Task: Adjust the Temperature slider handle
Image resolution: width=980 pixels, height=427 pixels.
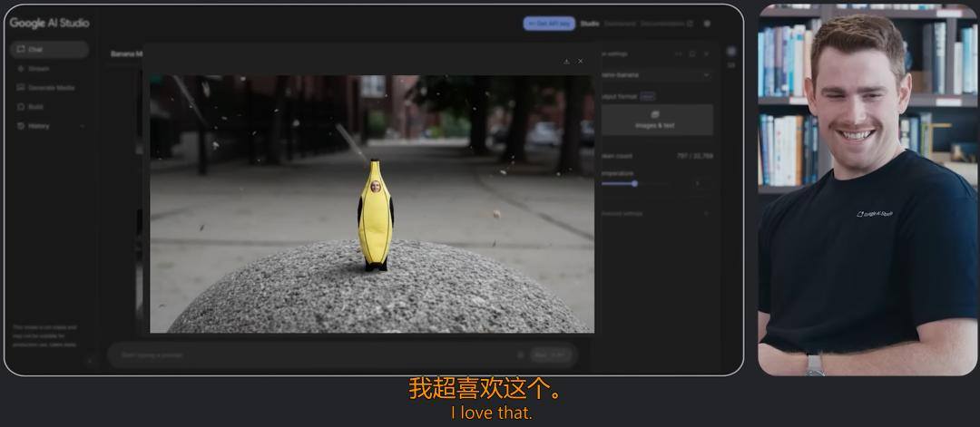Action: (x=634, y=183)
